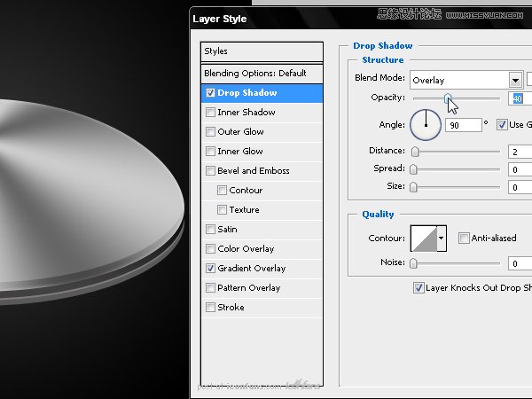This screenshot has width=532, height=399.
Task: Select the Styles list entry
Action: (x=262, y=51)
